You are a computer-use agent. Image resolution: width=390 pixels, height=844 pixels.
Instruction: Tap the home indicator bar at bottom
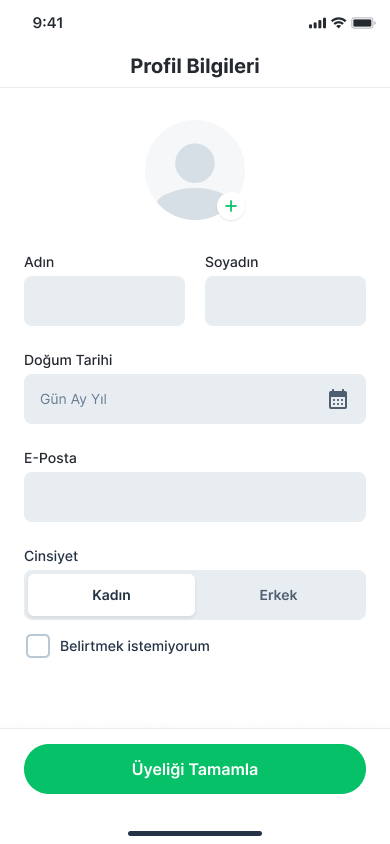195,833
